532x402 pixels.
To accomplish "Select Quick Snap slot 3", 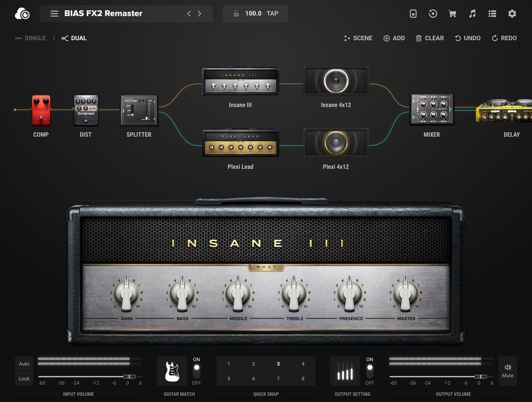I will pyautogui.click(x=278, y=364).
